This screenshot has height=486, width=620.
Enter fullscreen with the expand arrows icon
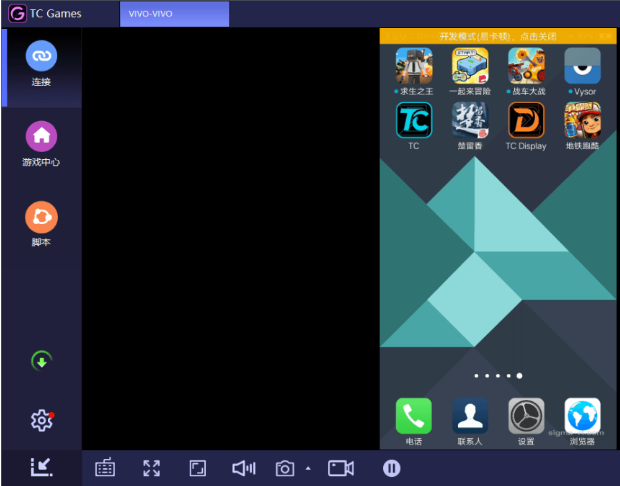[151, 468]
